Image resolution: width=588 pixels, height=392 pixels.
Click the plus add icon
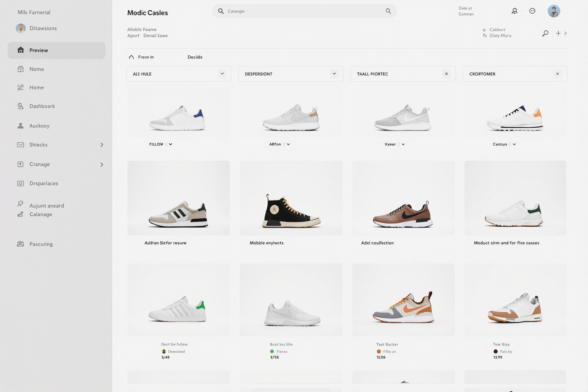click(x=558, y=33)
